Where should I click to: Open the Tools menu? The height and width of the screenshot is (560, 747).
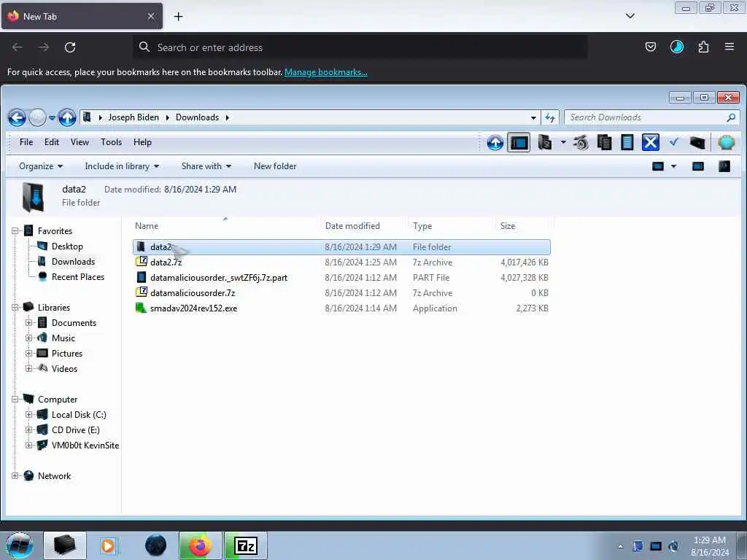coord(111,142)
